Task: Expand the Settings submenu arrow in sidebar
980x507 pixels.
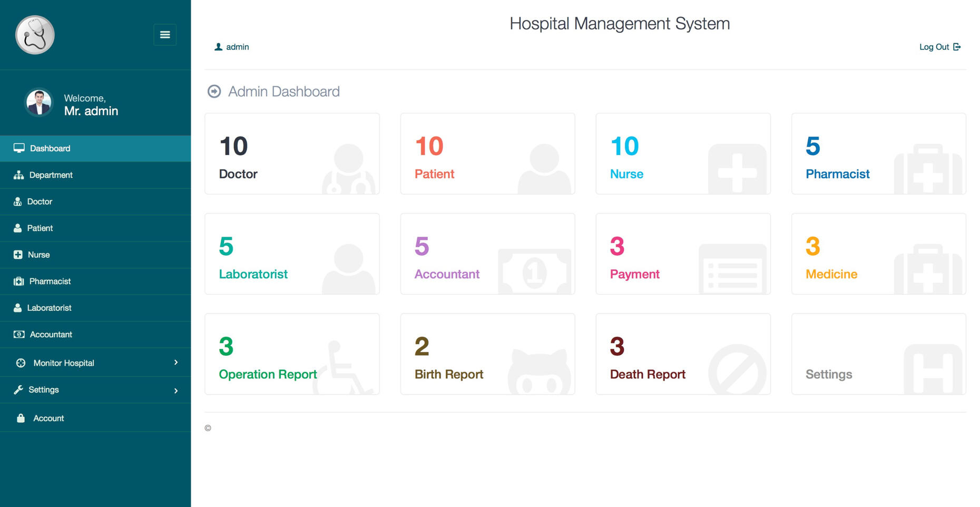Action: [176, 391]
